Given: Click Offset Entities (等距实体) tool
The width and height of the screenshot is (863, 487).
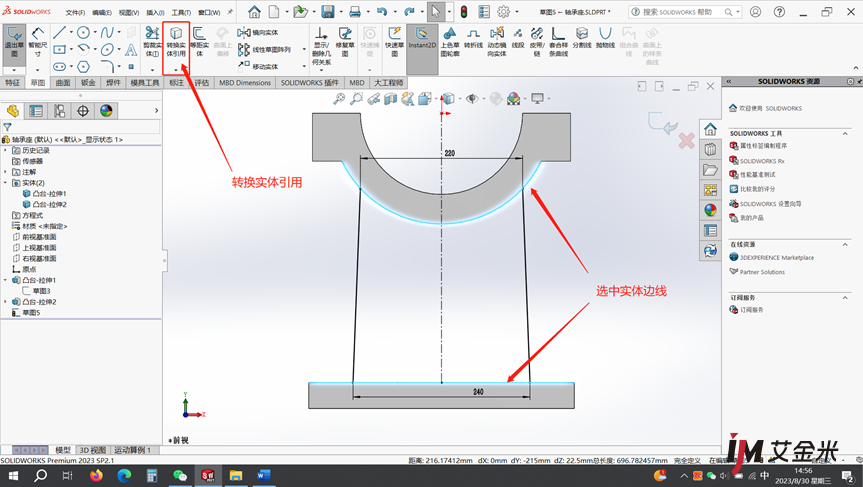Looking at the screenshot, I should coord(199,43).
